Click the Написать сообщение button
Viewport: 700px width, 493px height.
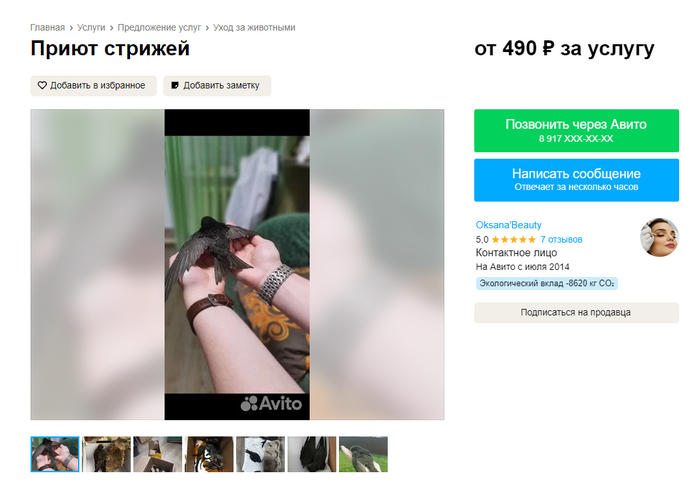coord(576,180)
